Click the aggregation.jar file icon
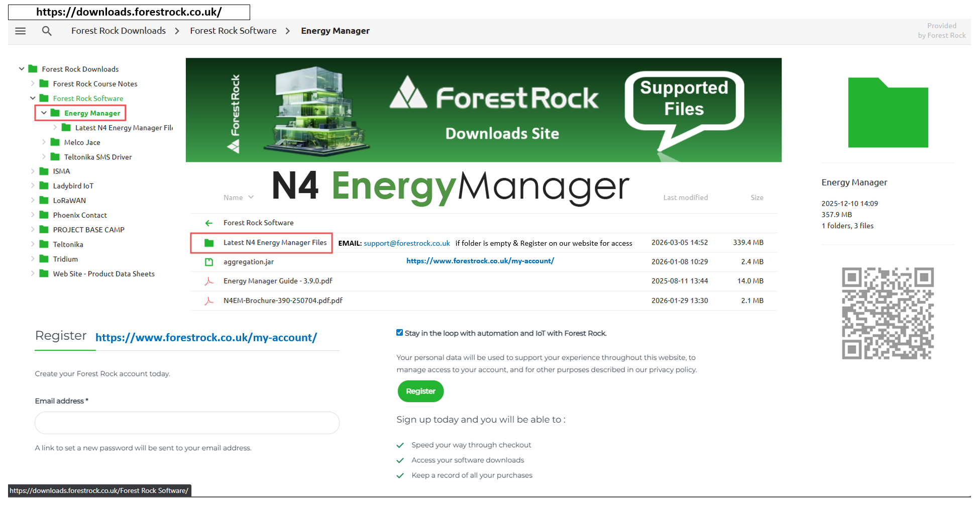This screenshot has height=505, width=980. click(x=209, y=262)
